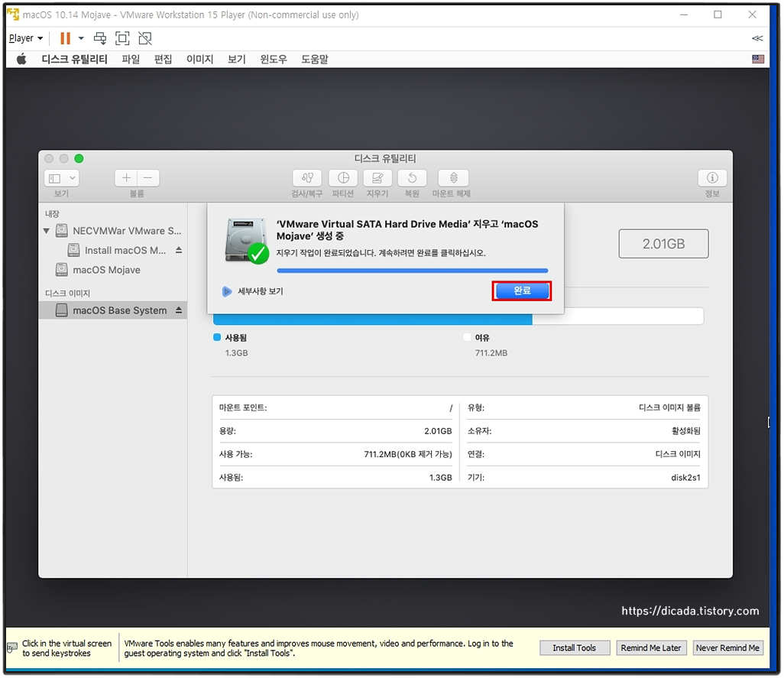Image resolution: width=784 pixels, height=678 pixels.
Task: Click the 활성화됨 owner value
Action: point(686,431)
